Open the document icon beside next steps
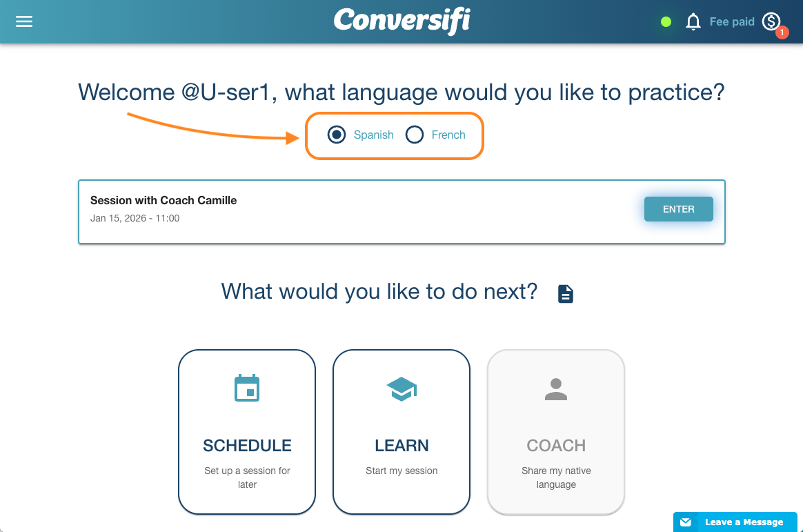The width and height of the screenshot is (803, 532). pyautogui.click(x=566, y=294)
